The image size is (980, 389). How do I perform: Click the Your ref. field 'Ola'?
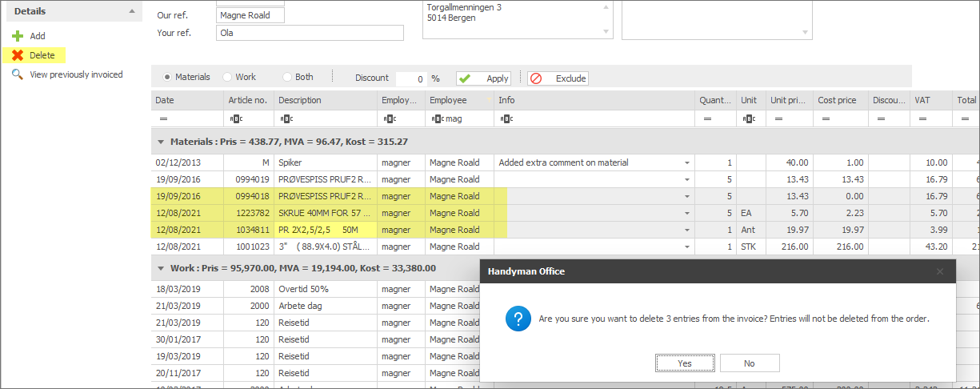pos(310,33)
